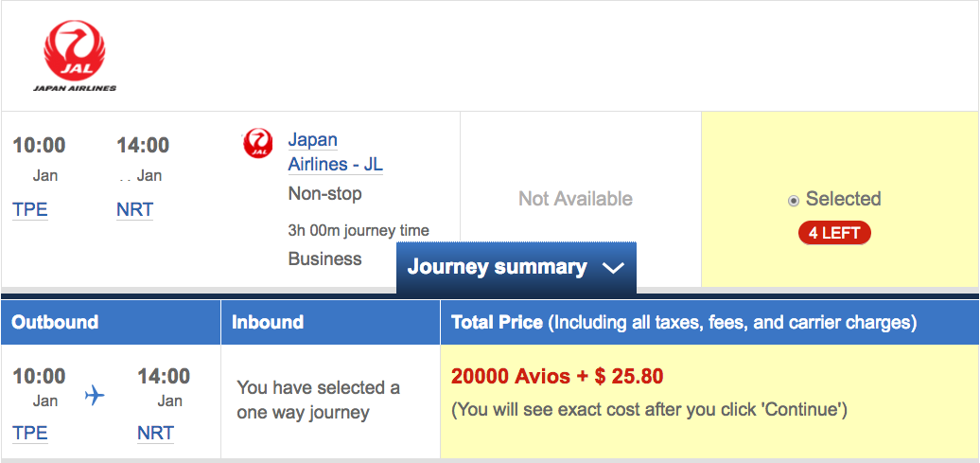Open the NRT airport link in flight row

coord(134,210)
